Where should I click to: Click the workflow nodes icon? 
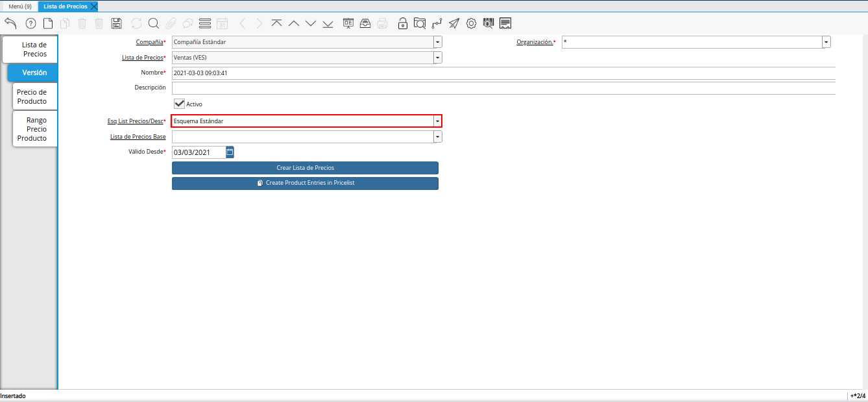pyautogui.click(x=437, y=23)
